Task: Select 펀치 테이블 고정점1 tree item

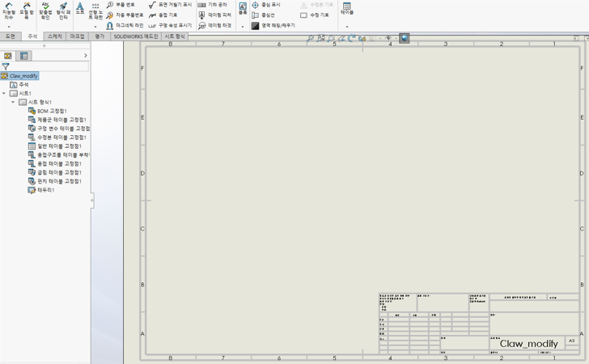Action: pos(55,181)
